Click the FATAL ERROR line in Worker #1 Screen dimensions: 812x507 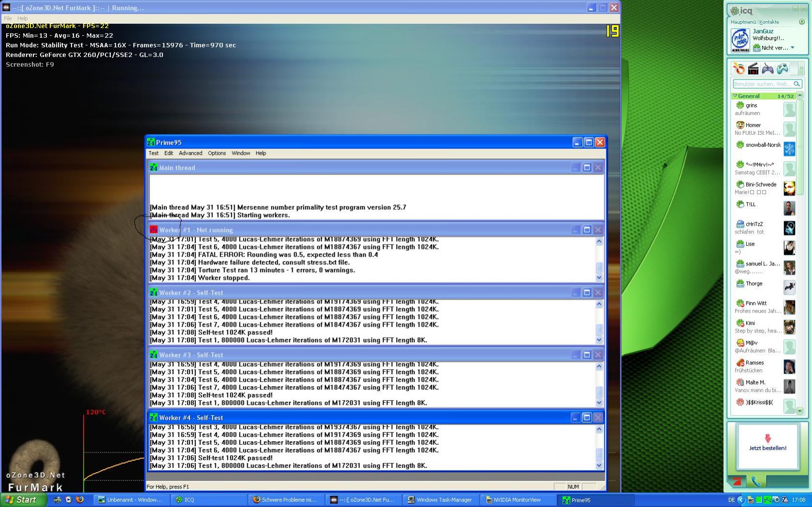(264, 255)
